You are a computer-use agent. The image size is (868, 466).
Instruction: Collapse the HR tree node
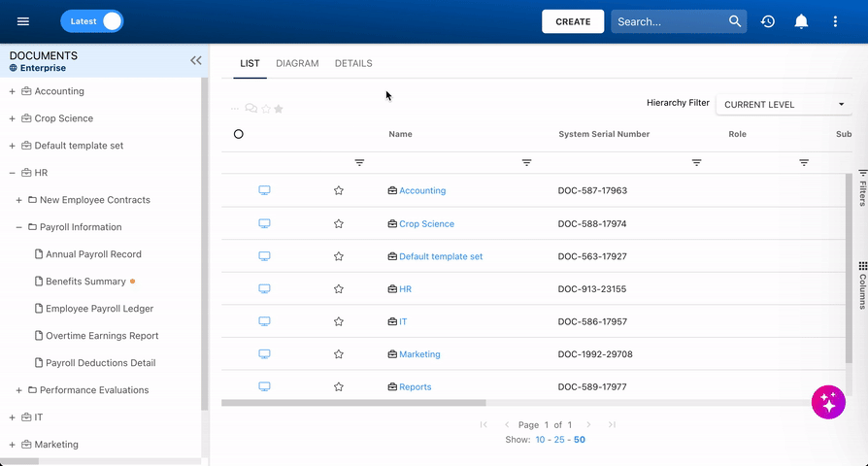(x=12, y=173)
